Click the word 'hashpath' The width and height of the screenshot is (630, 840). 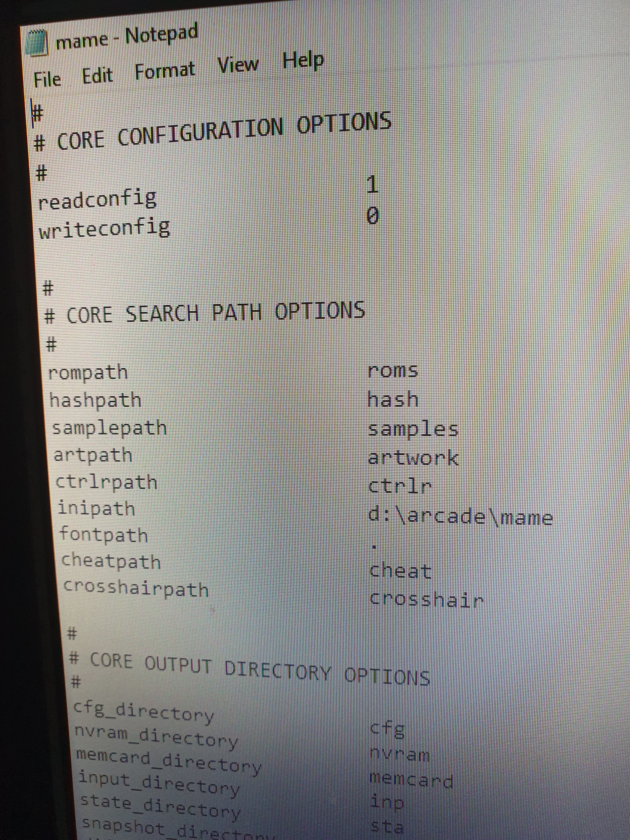coord(95,401)
